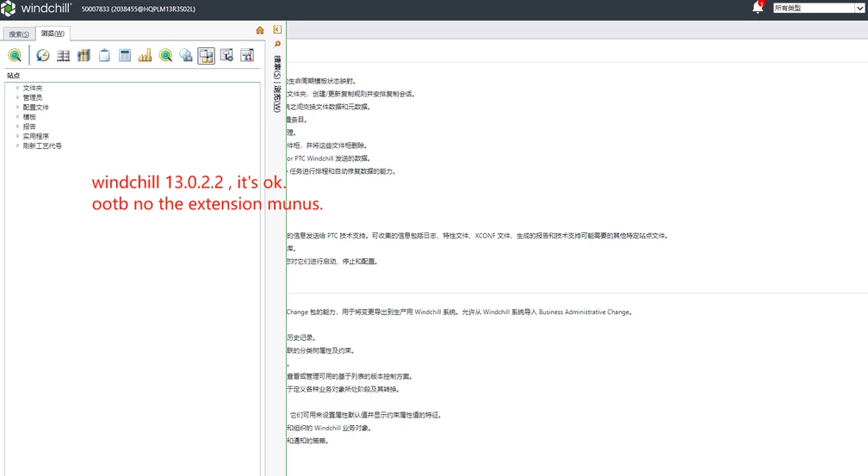Open the notifications bell
The height and width of the screenshot is (476, 868).
(758, 8)
